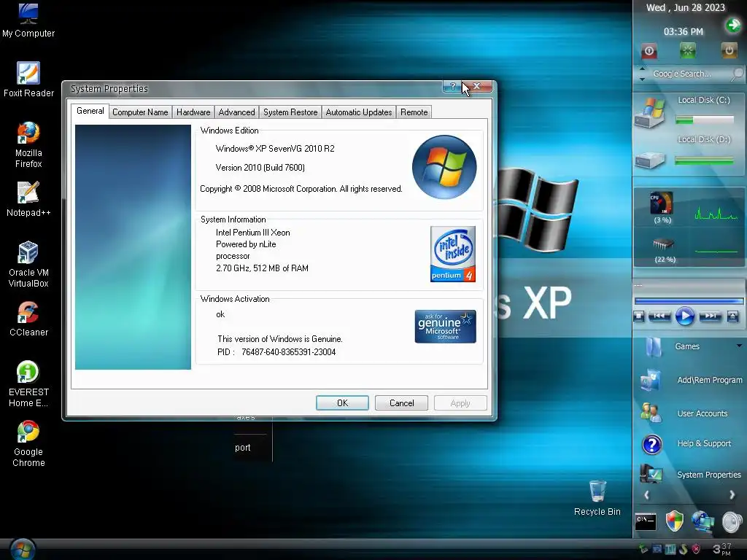Open the Advanced tab
This screenshot has height=560, width=747.
237,112
